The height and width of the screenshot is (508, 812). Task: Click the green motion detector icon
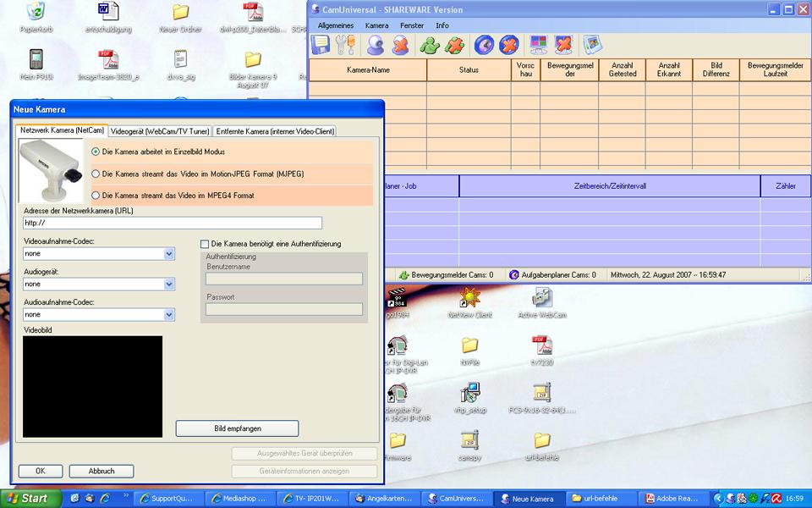click(431, 45)
